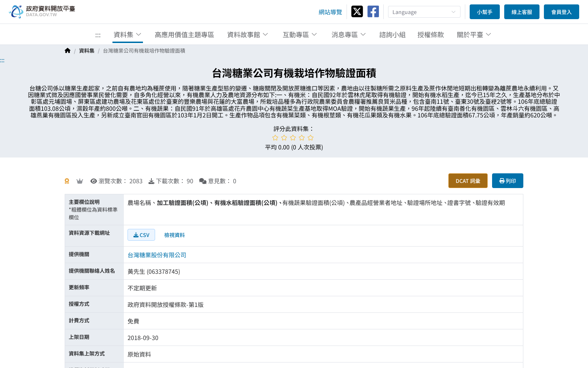Click contact value 黃先生 (063378745)
Viewport: 588px width, 368px height.
tap(154, 272)
